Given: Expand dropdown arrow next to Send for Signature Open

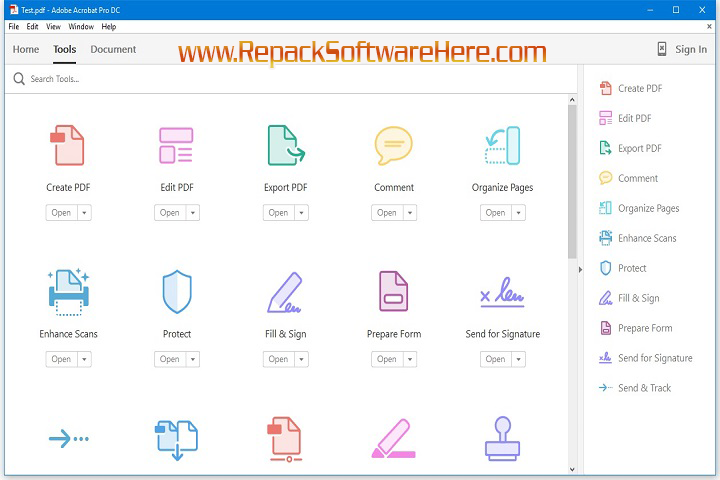Looking at the screenshot, I should [518, 359].
